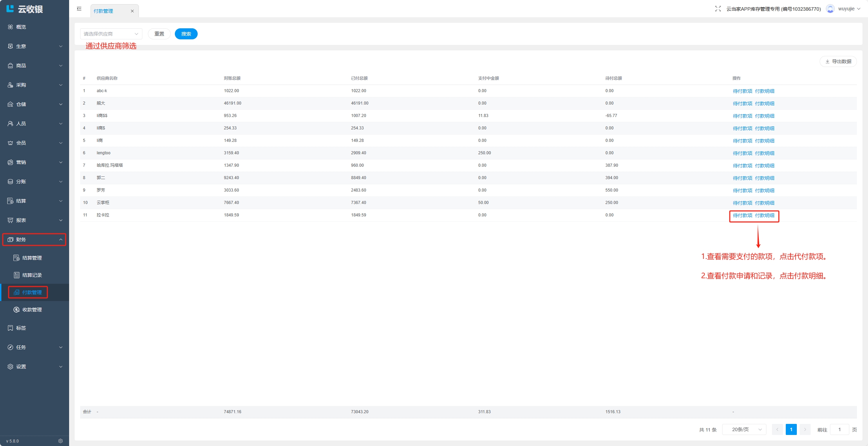Collapse the 财务 finance menu
Screen dimensions: 868x446
[34, 240]
